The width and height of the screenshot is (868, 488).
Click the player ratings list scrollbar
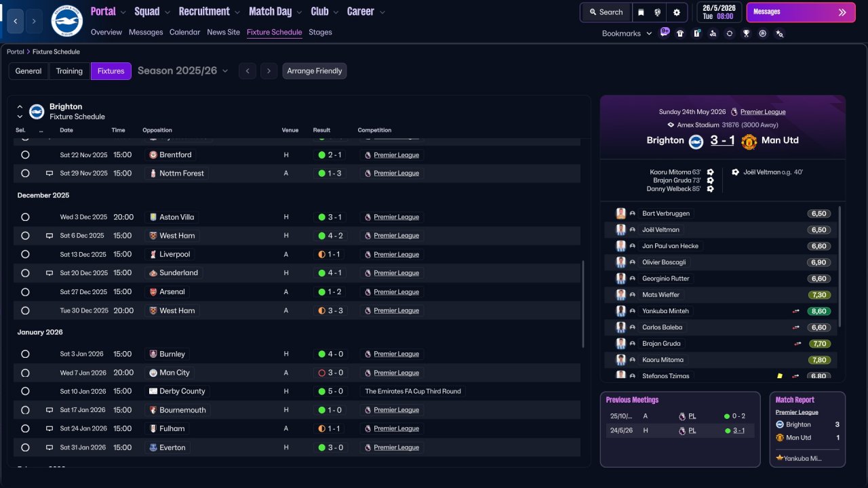(x=840, y=266)
